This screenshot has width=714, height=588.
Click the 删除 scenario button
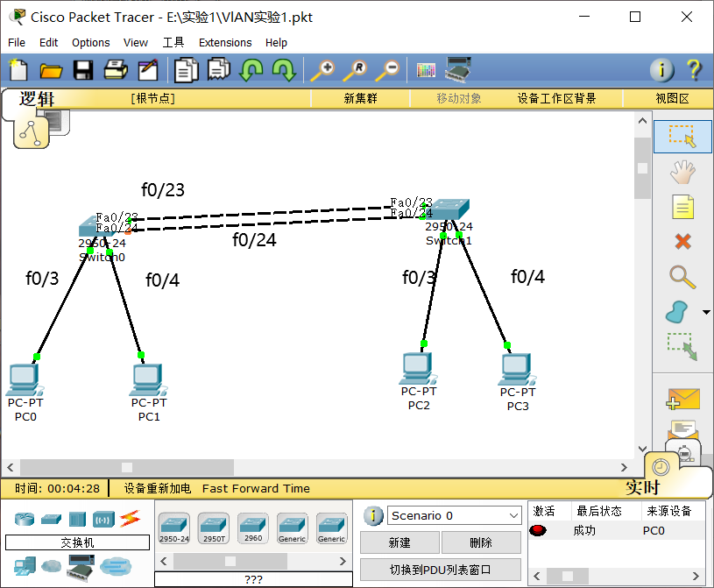481,542
